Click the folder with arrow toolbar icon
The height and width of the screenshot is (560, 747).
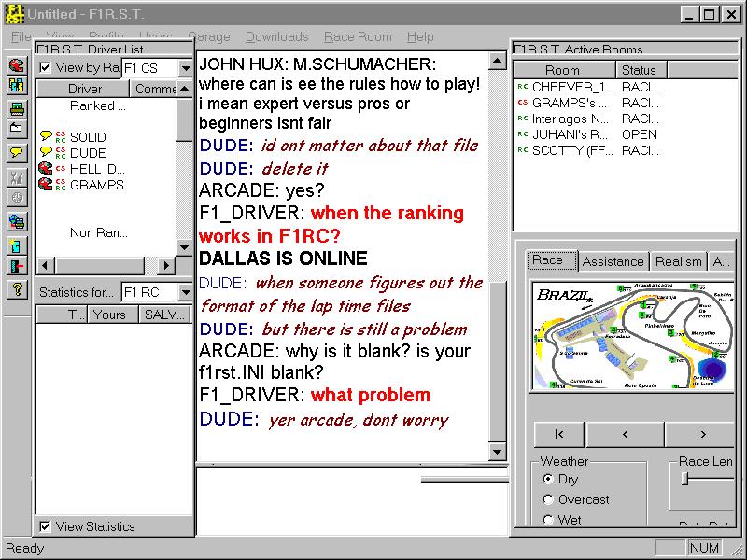coord(17,128)
